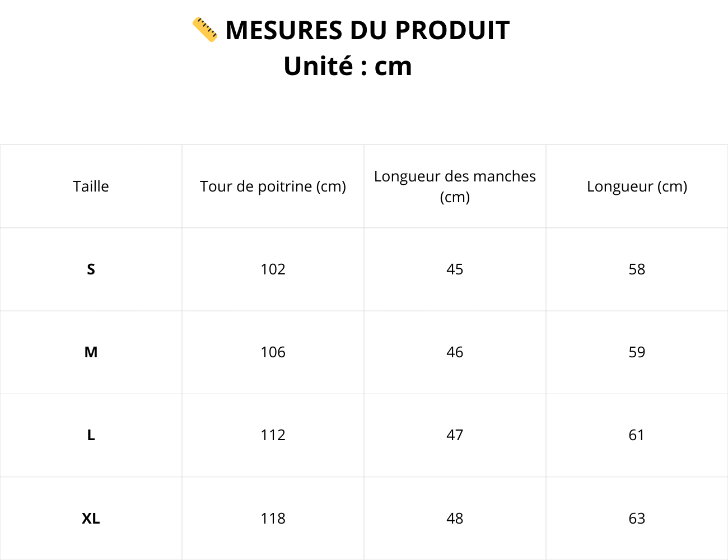Click sleeve length value 45
Screen dimensions: 728x560
point(455,269)
